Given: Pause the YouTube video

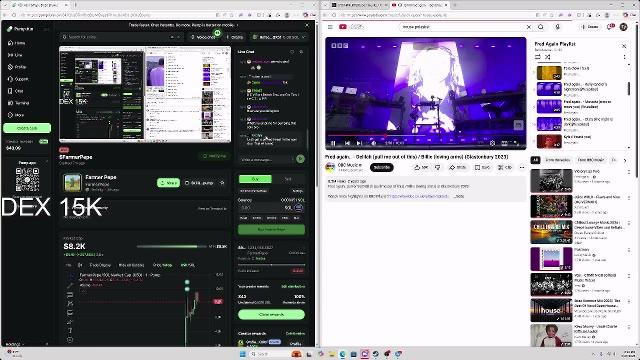Looking at the screenshot, I should [333, 143].
